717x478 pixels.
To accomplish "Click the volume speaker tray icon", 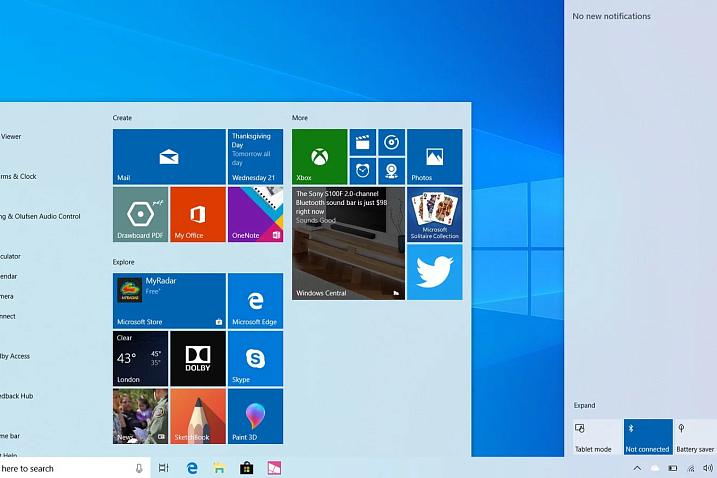I will [708, 468].
